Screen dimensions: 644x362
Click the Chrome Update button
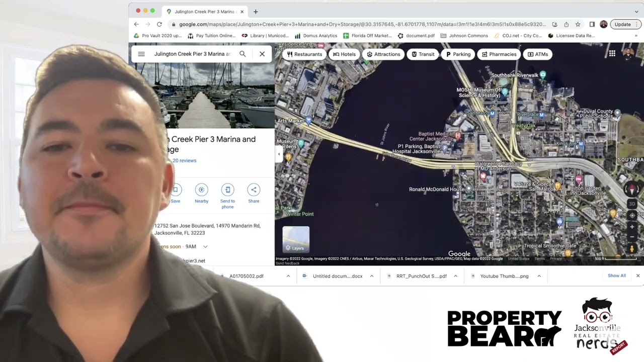(x=626, y=24)
